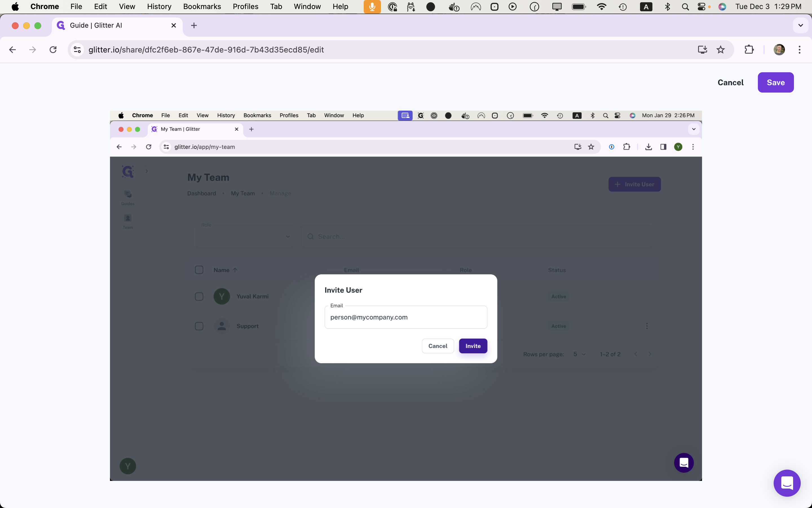The height and width of the screenshot is (508, 812).
Task: Click the Name column sort arrow
Action: point(235,270)
